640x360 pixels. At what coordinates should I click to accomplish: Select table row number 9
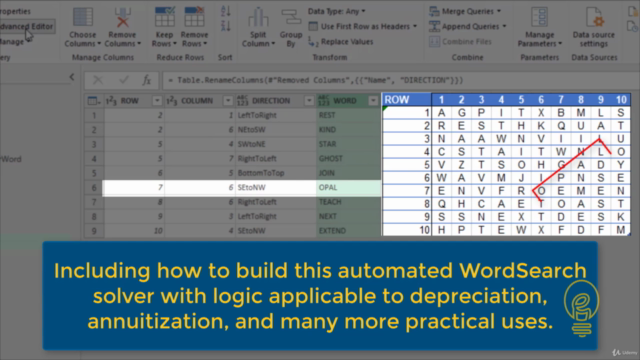[x=94, y=231]
